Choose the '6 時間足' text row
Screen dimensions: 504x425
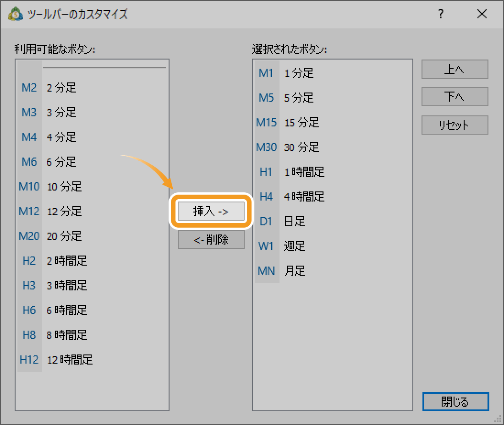pos(67,311)
